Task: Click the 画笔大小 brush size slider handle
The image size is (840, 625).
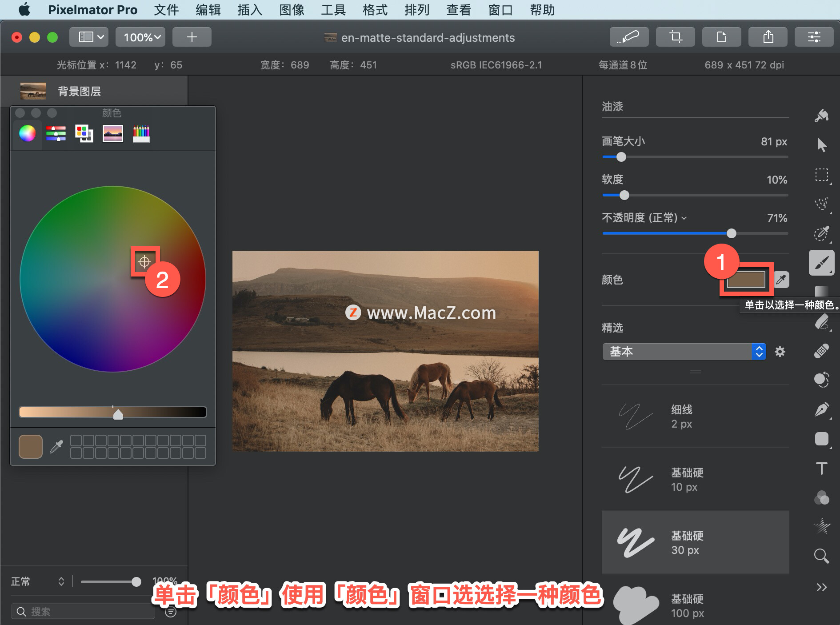Action: click(x=621, y=157)
